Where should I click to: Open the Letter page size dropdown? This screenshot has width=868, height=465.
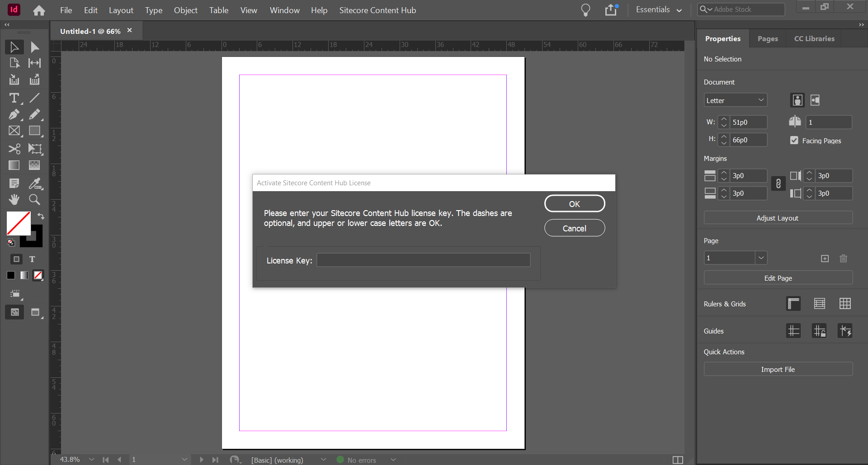pyautogui.click(x=736, y=100)
